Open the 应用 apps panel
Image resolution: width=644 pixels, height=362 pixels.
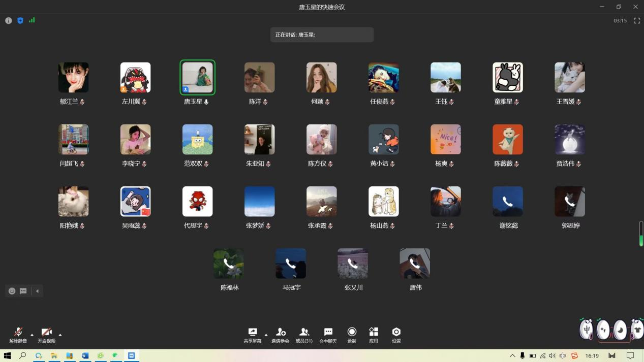click(374, 335)
